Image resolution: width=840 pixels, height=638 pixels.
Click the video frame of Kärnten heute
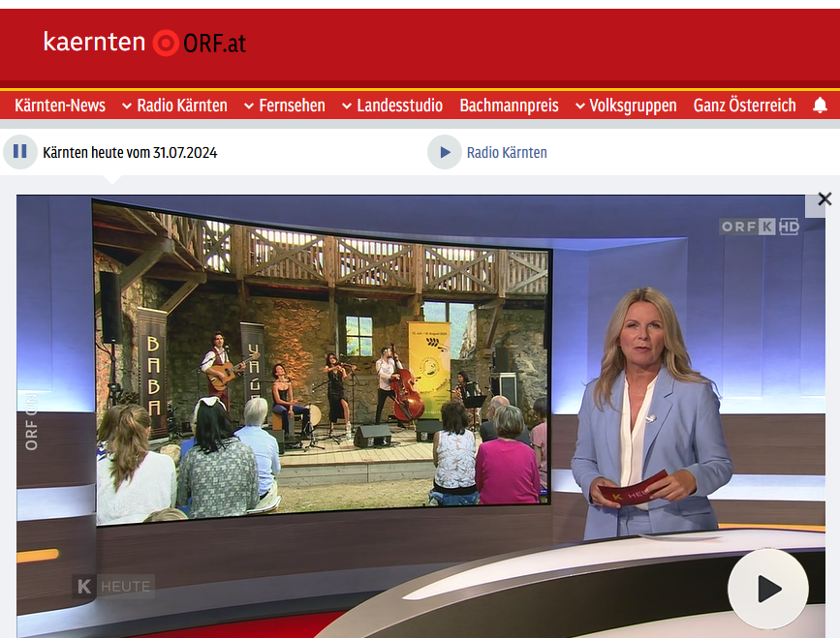tap(420, 416)
